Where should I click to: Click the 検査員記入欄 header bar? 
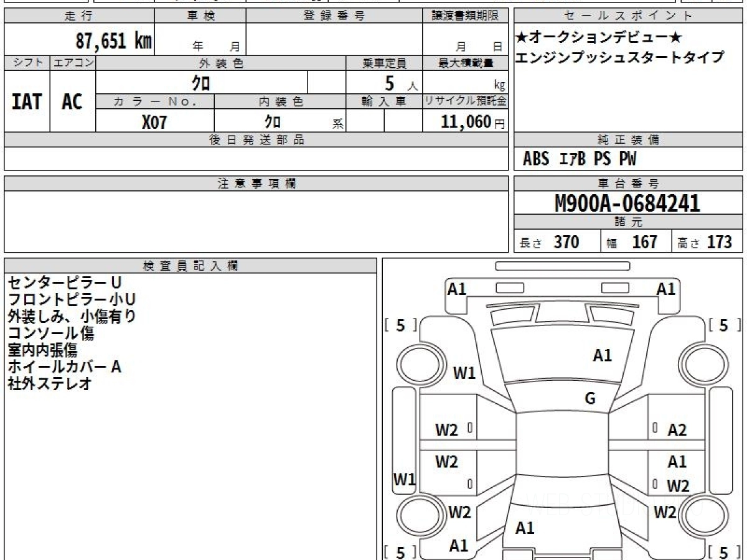coord(190,266)
